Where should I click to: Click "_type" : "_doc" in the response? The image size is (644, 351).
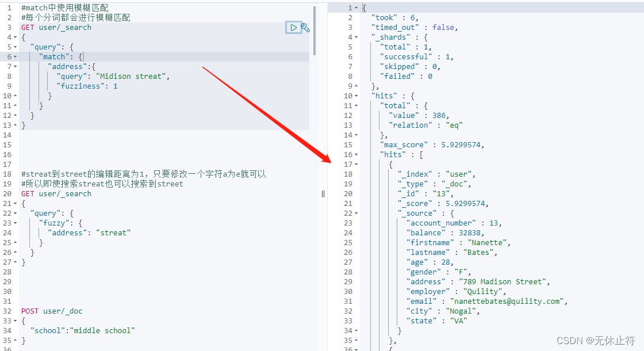(x=434, y=184)
